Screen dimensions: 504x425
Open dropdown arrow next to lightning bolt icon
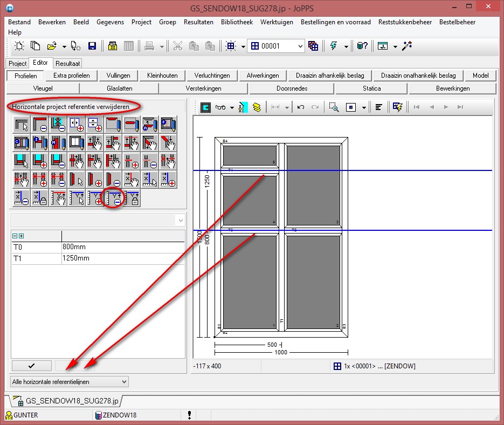coord(346,46)
